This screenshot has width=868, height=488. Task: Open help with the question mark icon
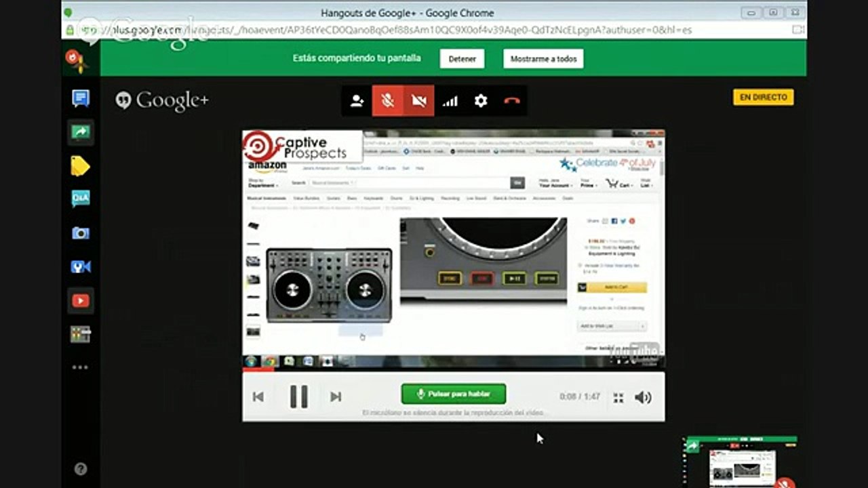click(80, 468)
